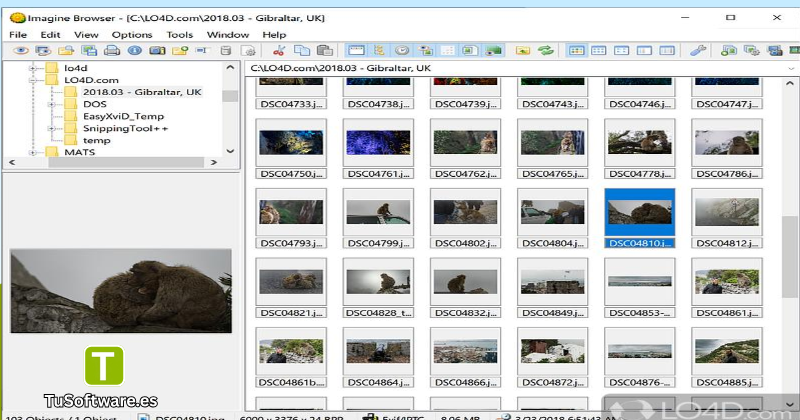This screenshot has width=800, height=420.
Task: Toggle the dotted list toolbar button
Action: (448, 51)
